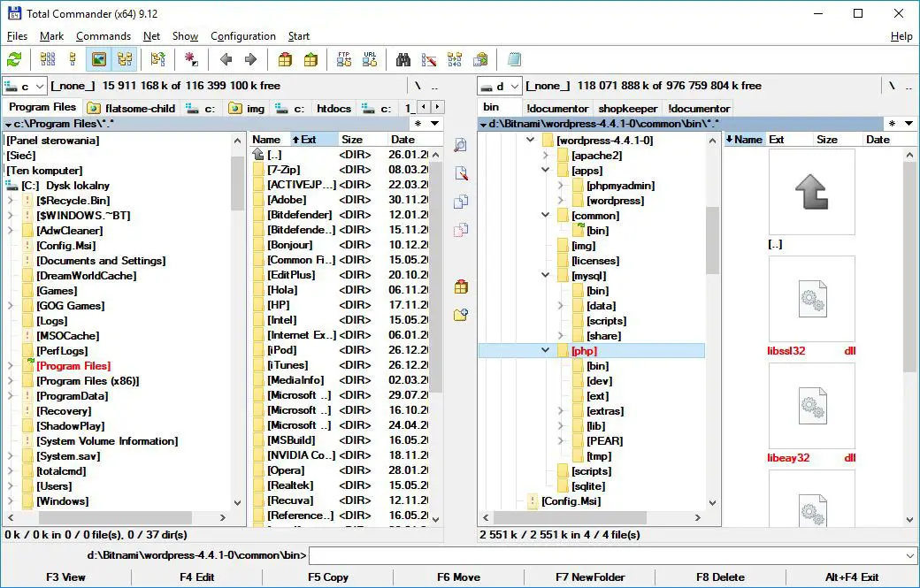The width and height of the screenshot is (920, 588).
Task: Click the F4 Edit button
Action: pyautogui.click(x=197, y=577)
